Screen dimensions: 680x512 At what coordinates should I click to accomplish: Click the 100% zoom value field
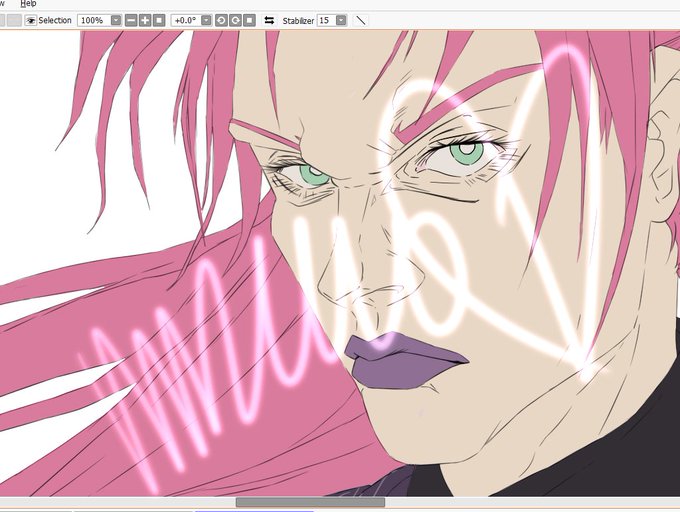94,20
